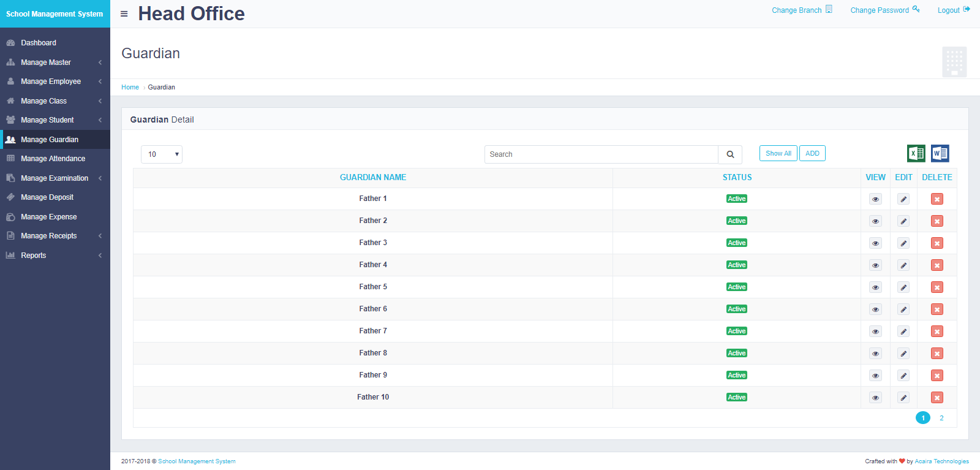Viewport: 980px width, 470px height.
Task: View Father 7 details via the eye icon
Action: point(875,332)
